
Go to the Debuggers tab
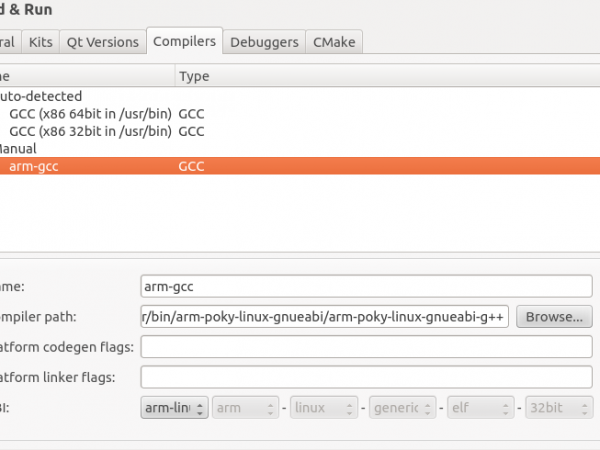click(x=264, y=42)
